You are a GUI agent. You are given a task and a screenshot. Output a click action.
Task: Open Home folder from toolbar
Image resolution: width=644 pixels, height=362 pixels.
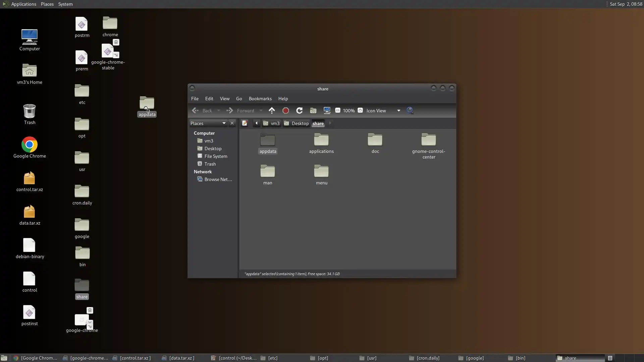coord(313,110)
